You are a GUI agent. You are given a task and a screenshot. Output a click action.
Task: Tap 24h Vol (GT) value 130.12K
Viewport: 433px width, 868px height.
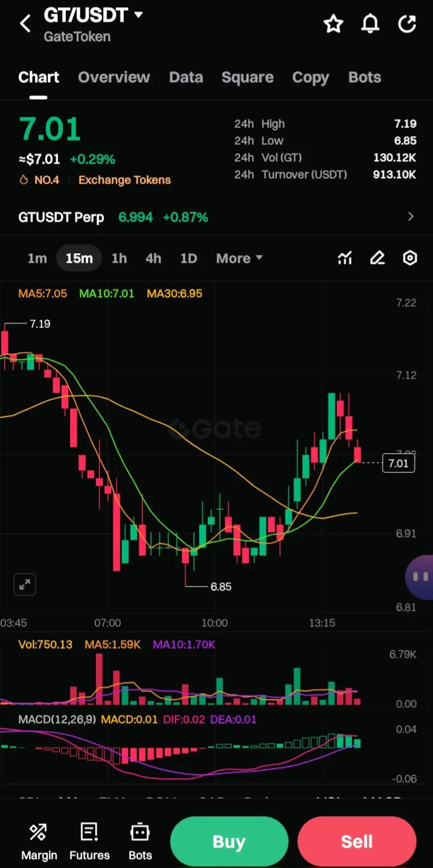tap(395, 158)
